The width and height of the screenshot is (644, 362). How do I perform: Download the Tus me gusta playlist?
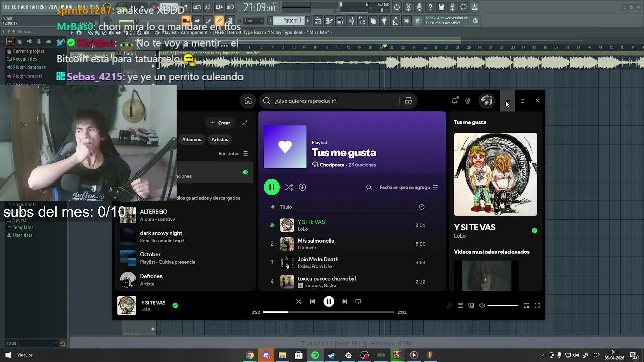point(302,187)
